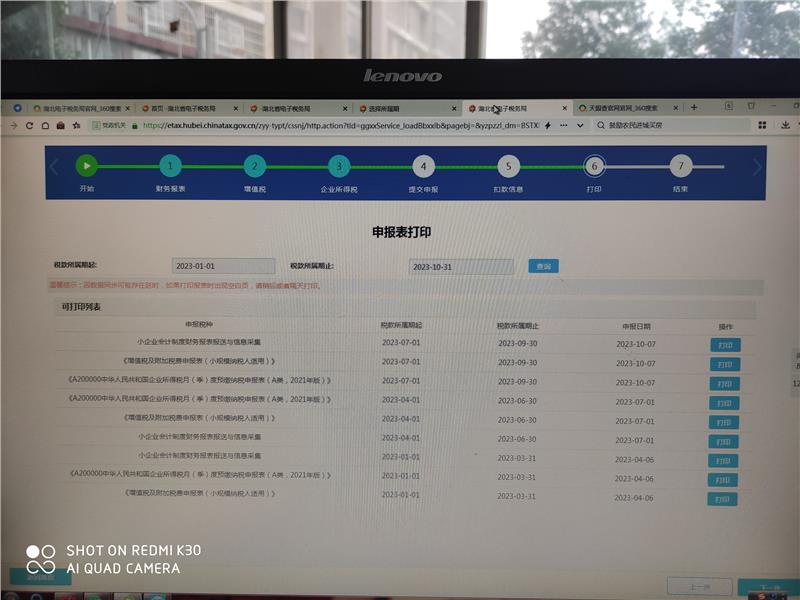Select step 3 企业所得税 circle
Image resolution: width=800 pixels, height=600 pixels.
click(339, 167)
